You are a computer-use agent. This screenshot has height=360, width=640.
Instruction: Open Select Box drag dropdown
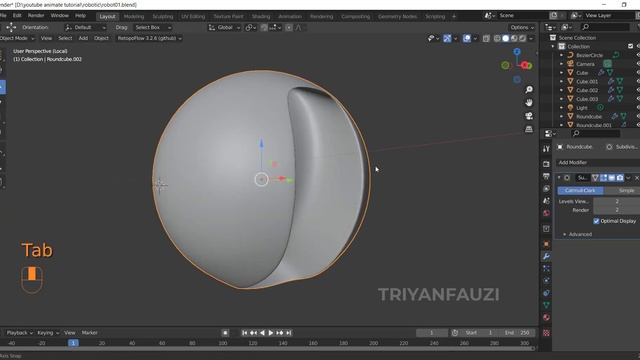153,27
